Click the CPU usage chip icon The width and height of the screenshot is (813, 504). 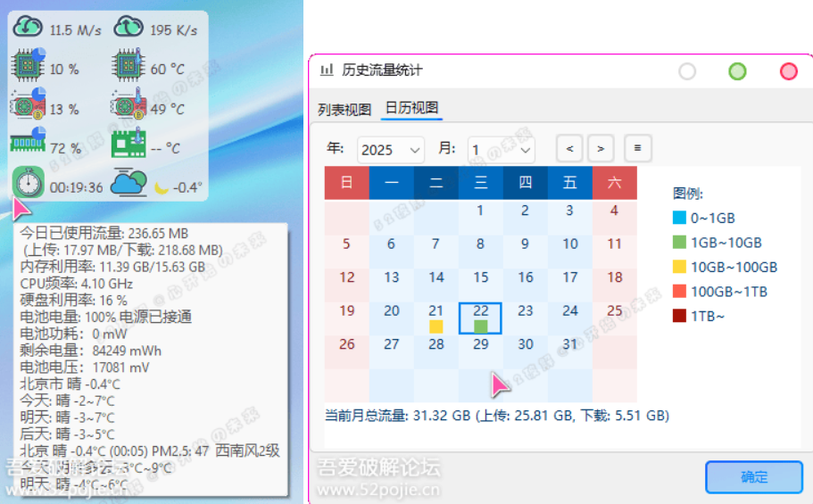click(29, 65)
